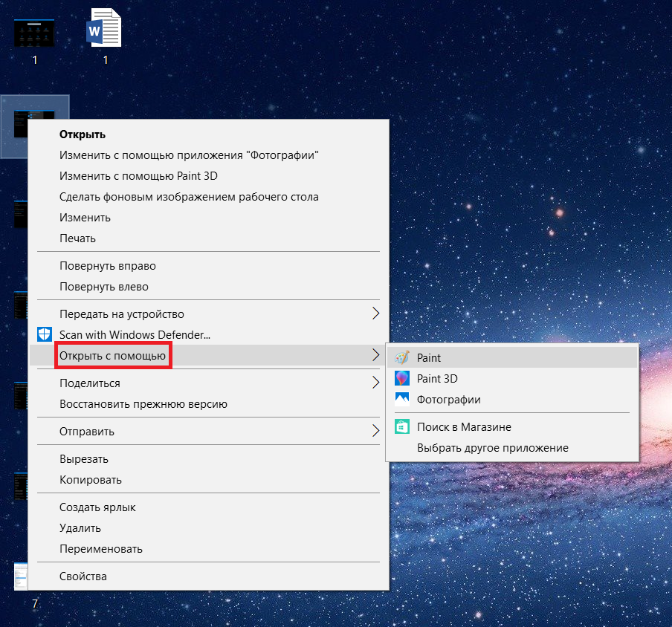Select the Word document icon on desktop
Image resolution: width=672 pixels, height=627 pixels.
click(104, 27)
